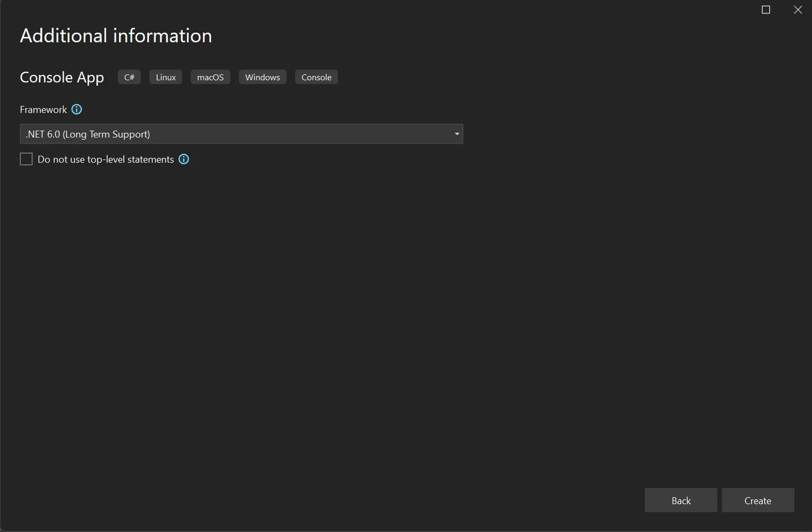This screenshot has width=812, height=532.
Task: Click the Framework dropdown arrow
Action: (456, 134)
